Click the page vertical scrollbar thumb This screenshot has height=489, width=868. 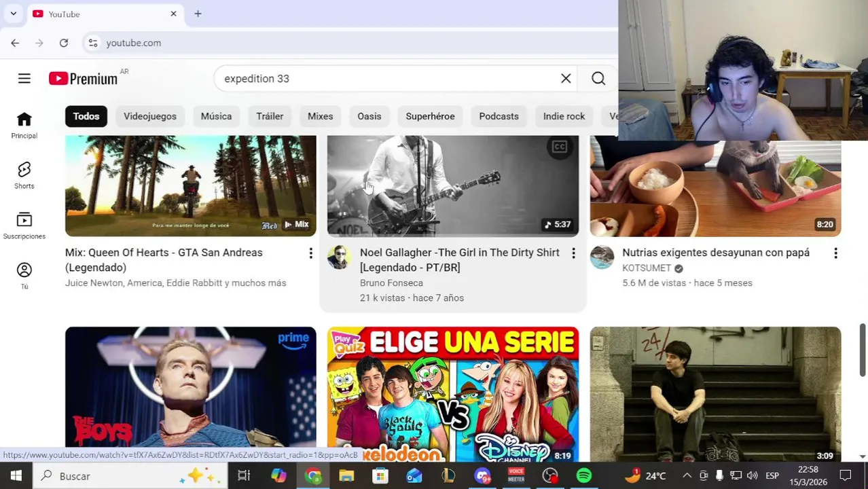click(x=863, y=350)
